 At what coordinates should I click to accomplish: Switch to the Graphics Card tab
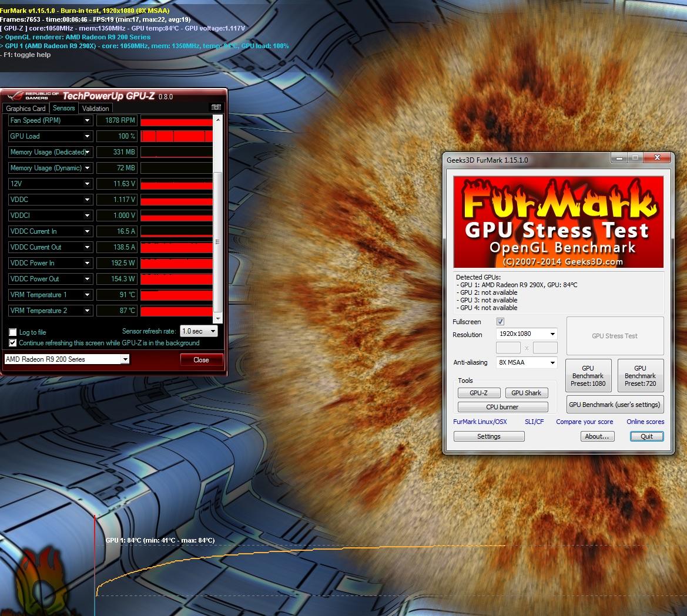pyautogui.click(x=25, y=108)
